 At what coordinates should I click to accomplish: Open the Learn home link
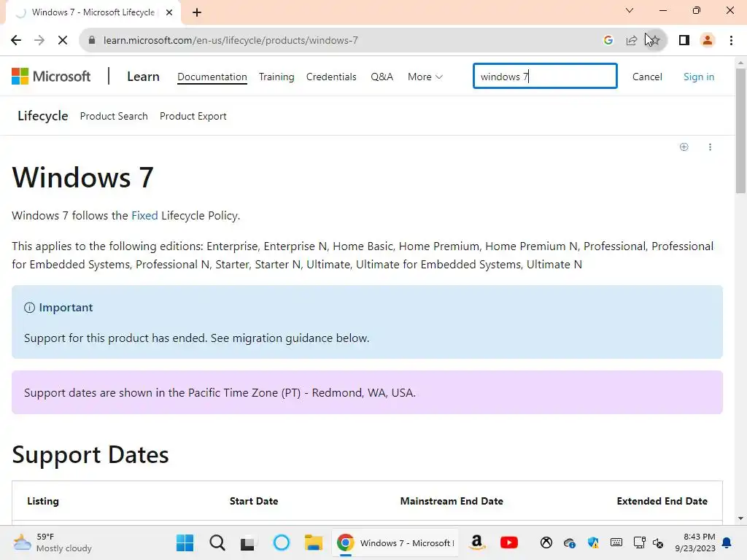pos(143,77)
